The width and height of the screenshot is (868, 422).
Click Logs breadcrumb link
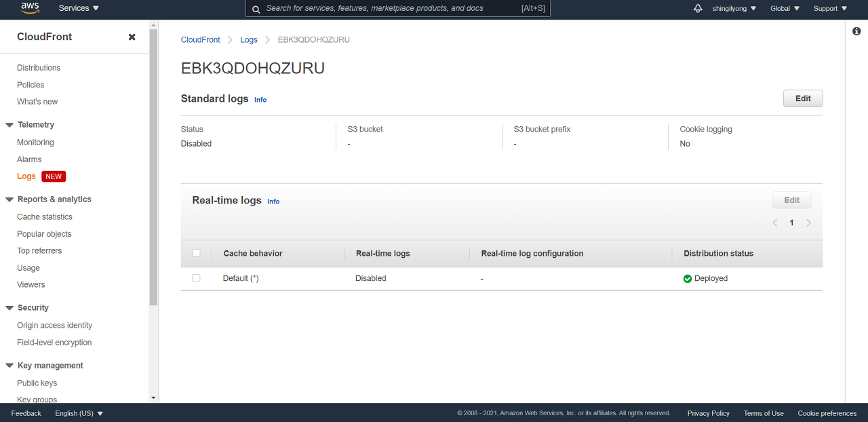pyautogui.click(x=249, y=40)
